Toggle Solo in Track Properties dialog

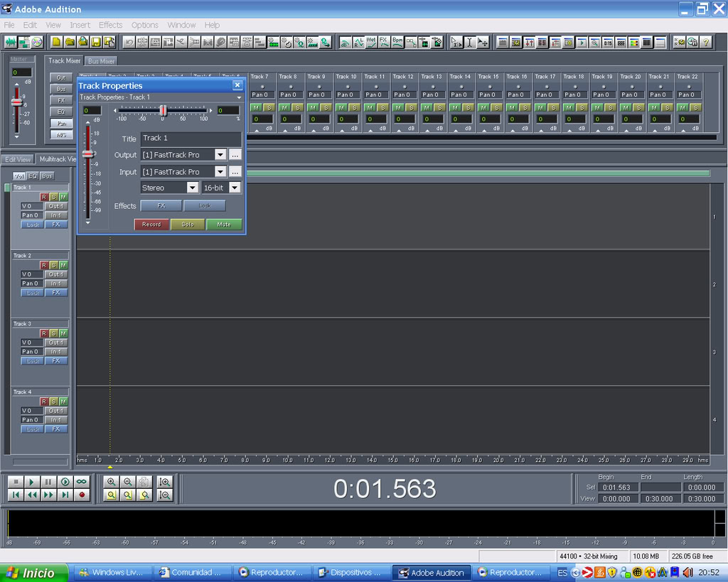188,225
